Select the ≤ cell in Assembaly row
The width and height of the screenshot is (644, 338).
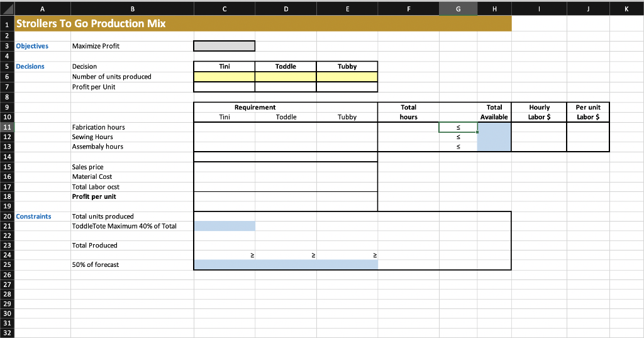click(x=458, y=147)
